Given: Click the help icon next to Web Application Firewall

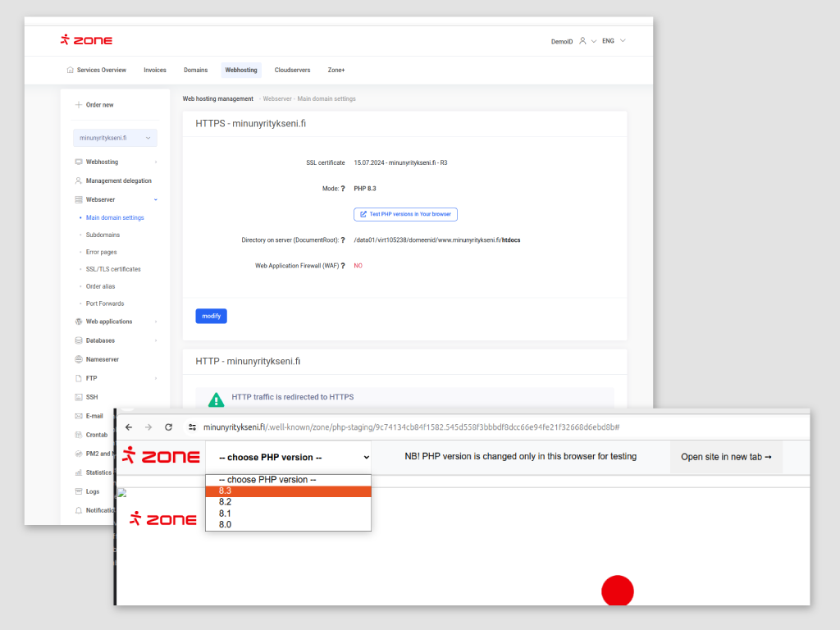Looking at the screenshot, I should point(343,266).
